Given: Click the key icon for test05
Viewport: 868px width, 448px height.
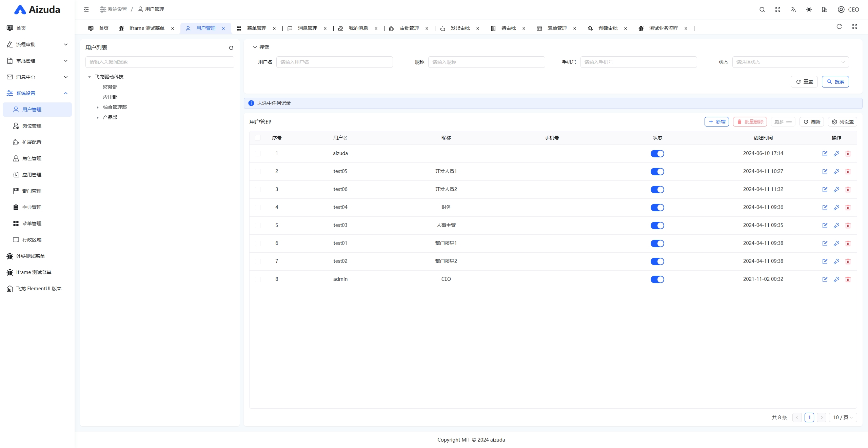Looking at the screenshot, I should coord(836,172).
